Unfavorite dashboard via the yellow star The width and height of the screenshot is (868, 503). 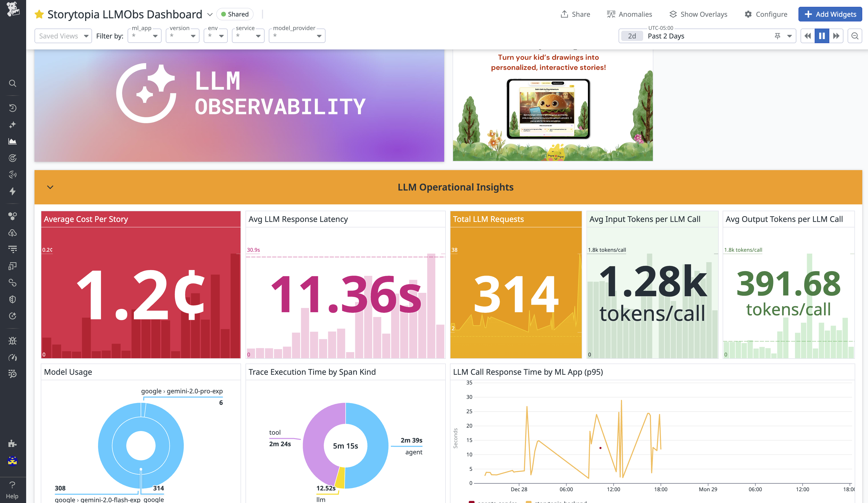click(x=39, y=14)
